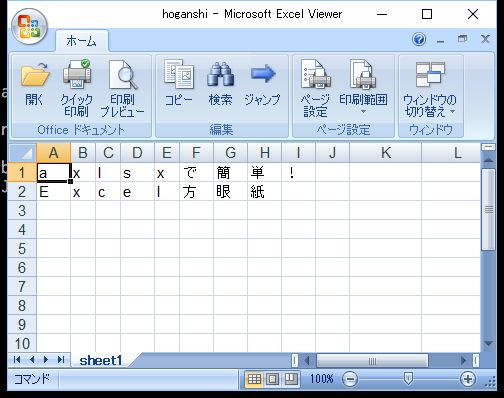Click cell H2 containing 紙
This screenshot has height=398, width=504.
pos(264,191)
